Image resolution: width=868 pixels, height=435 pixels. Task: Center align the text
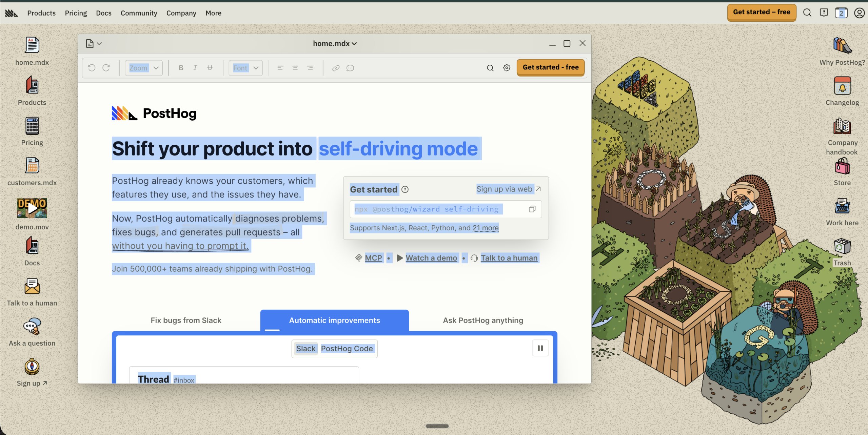[x=295, y=68]
